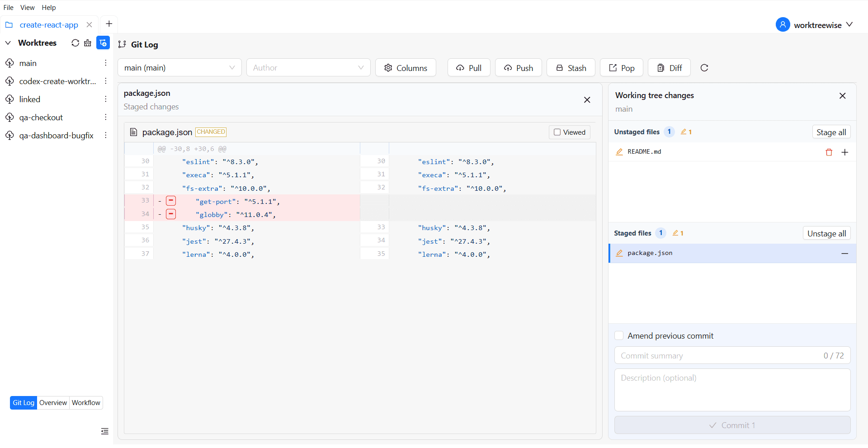The width and height of the screenshot is (868, 448).
Task: Expand the worktreewise account menu
Action: [849, 24]
